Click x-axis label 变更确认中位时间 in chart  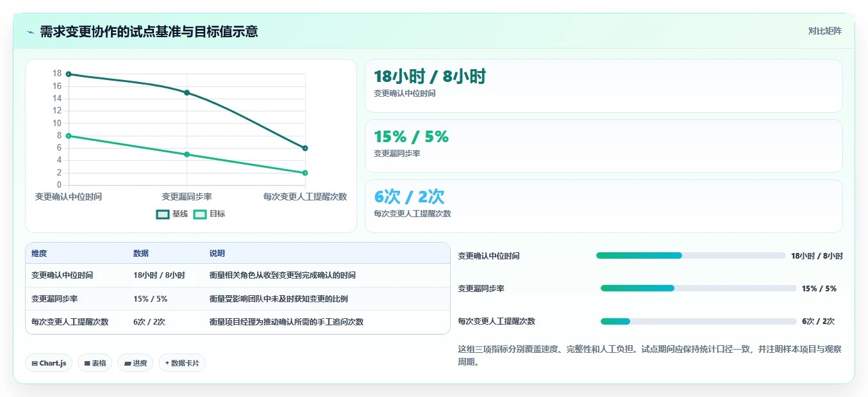[x=69, y=197]
